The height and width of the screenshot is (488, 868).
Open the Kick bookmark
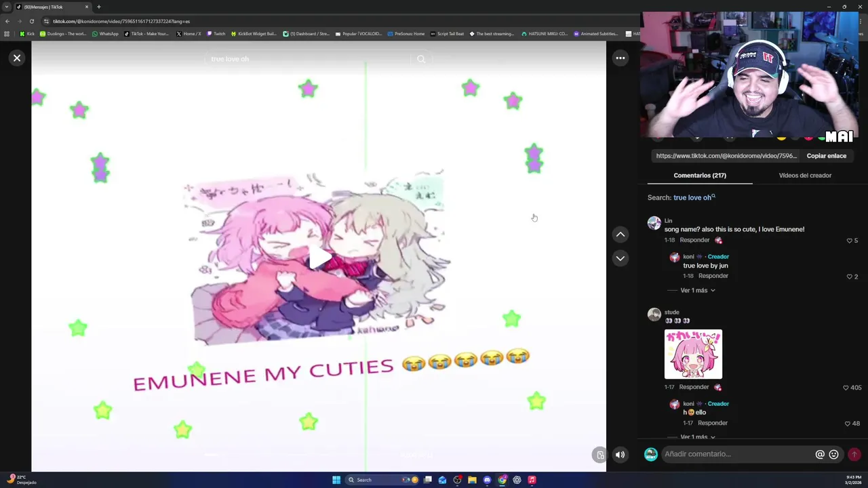pos(27,34)
